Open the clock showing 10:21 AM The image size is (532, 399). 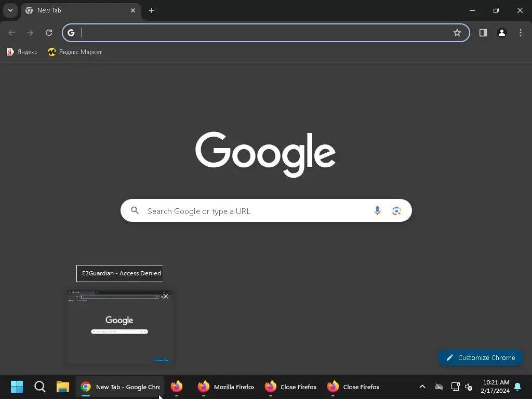[495, 387]
